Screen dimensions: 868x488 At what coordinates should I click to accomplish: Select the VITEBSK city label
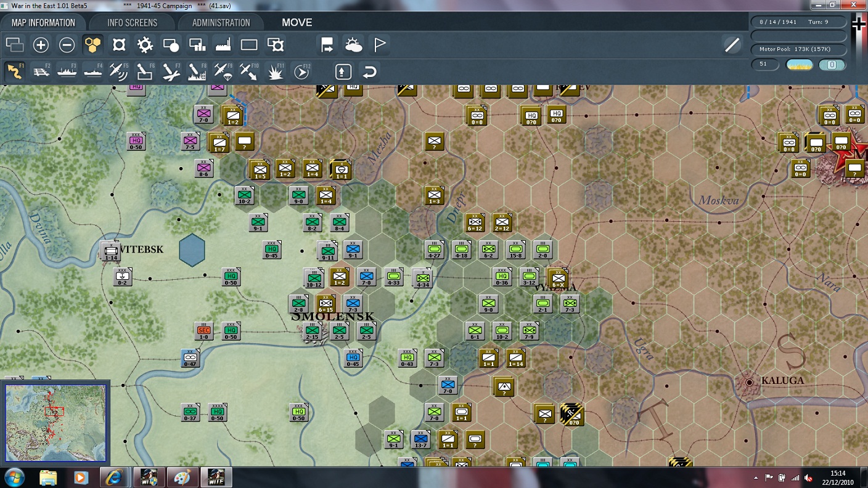142,250
